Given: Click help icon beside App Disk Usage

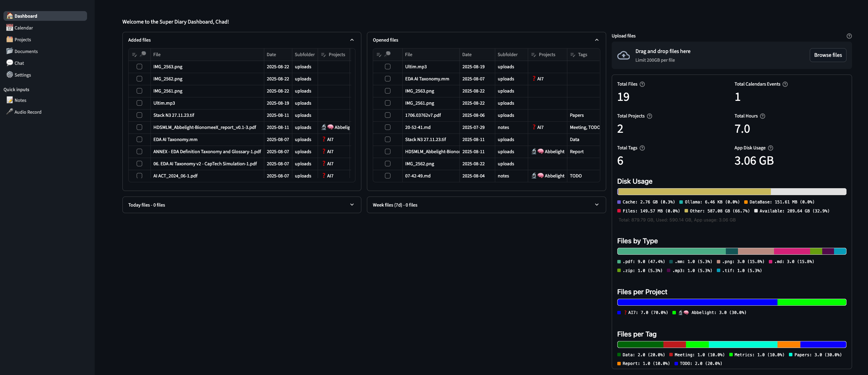Looking at the screenshot, I should tap(771, 148).
